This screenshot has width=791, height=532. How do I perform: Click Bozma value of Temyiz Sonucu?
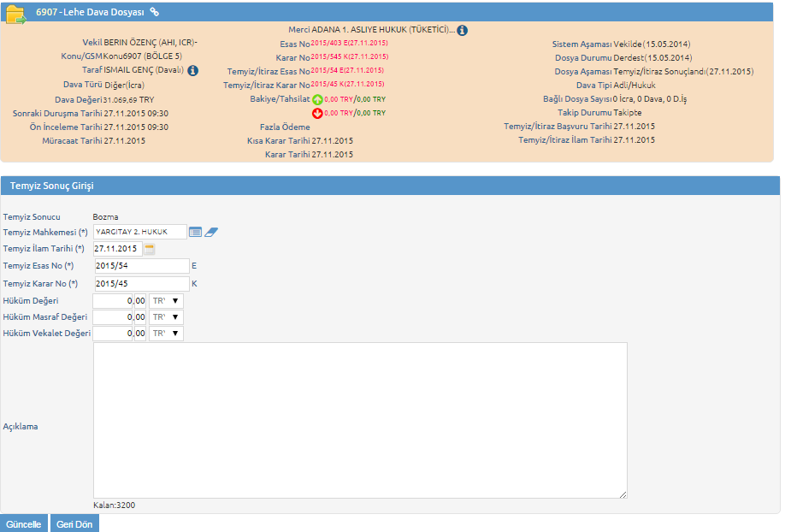point(105,217)
